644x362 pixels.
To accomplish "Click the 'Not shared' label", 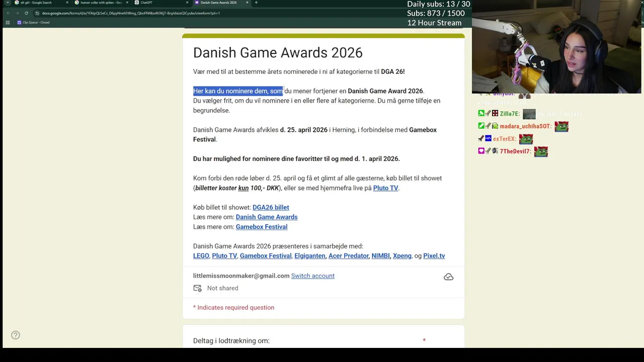I will point(223,288).
